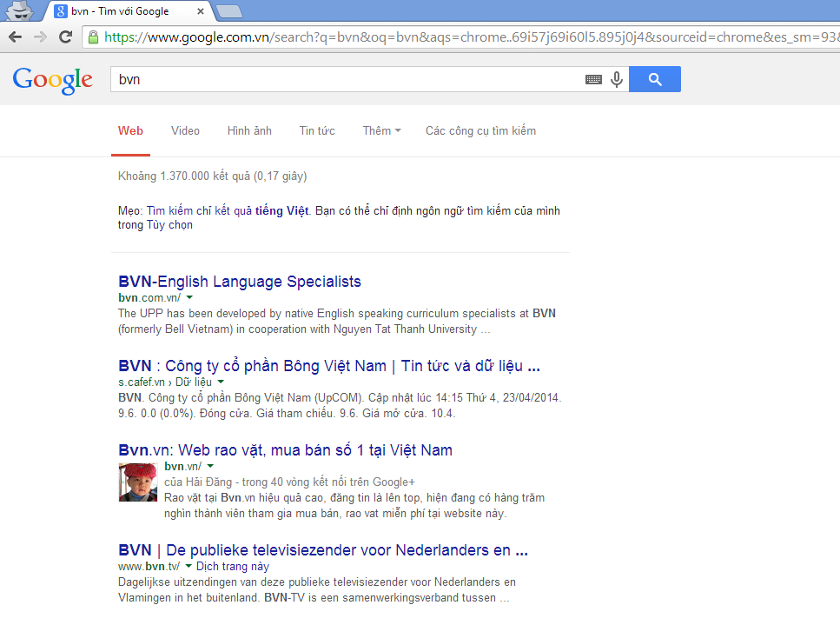The image size is (840, 625).
Task: Expand arrow next to www.bvn.tv/
Action: pyautogui.click(x=189, y=566)
